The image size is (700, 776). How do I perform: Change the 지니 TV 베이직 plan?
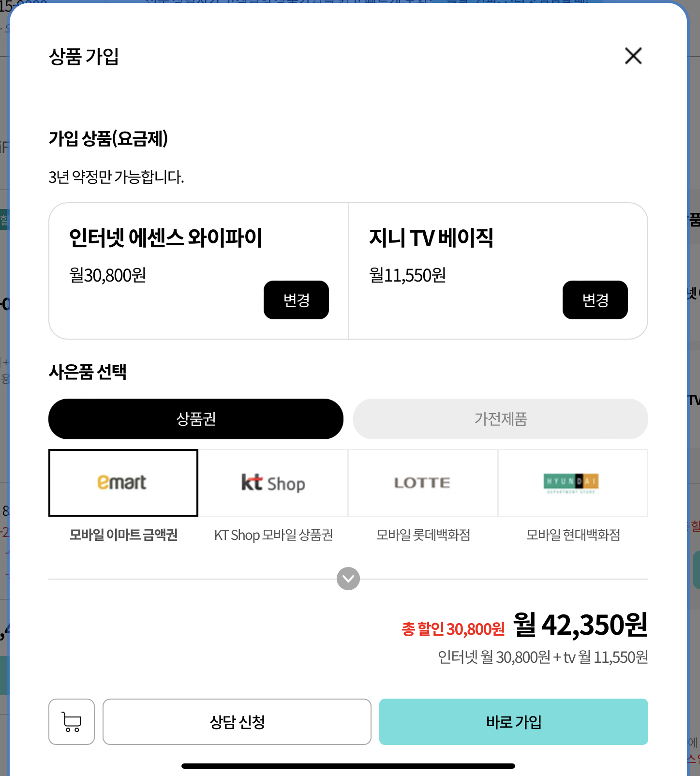595,300
